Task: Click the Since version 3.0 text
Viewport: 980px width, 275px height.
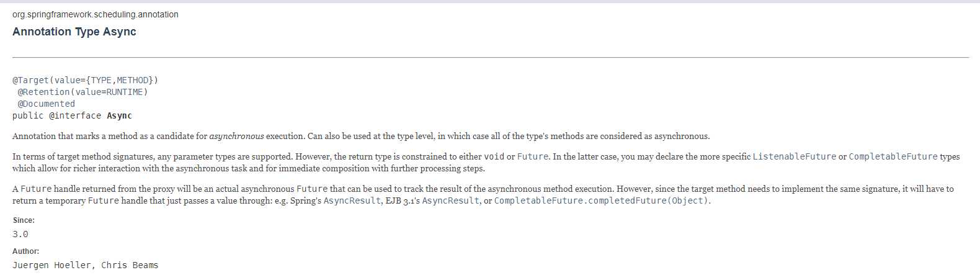Action: 20,234
